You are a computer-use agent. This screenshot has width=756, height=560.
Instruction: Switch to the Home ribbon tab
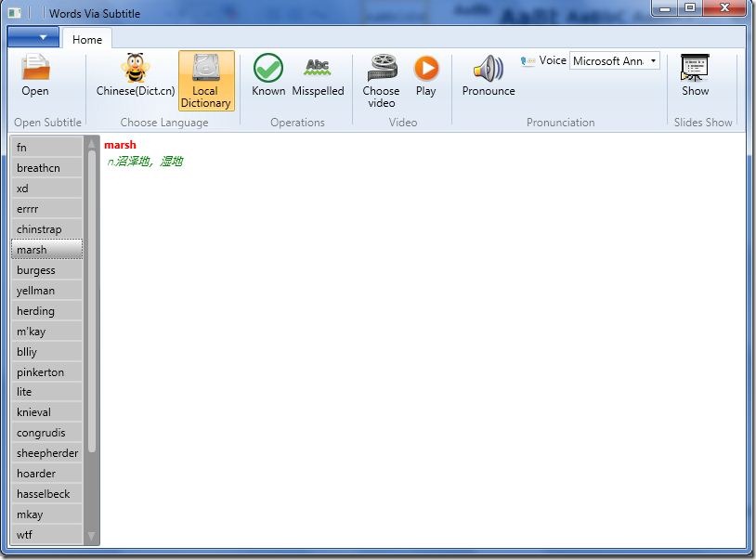tap(87, 39)
